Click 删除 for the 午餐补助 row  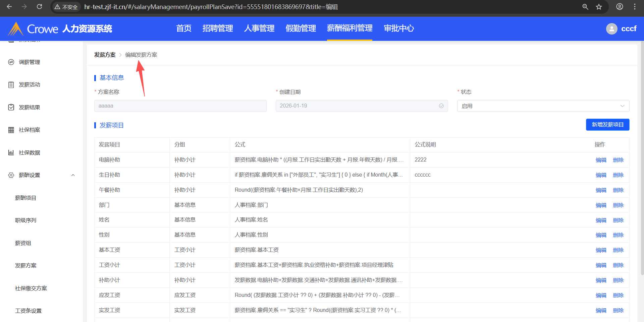tap(618, 190)
